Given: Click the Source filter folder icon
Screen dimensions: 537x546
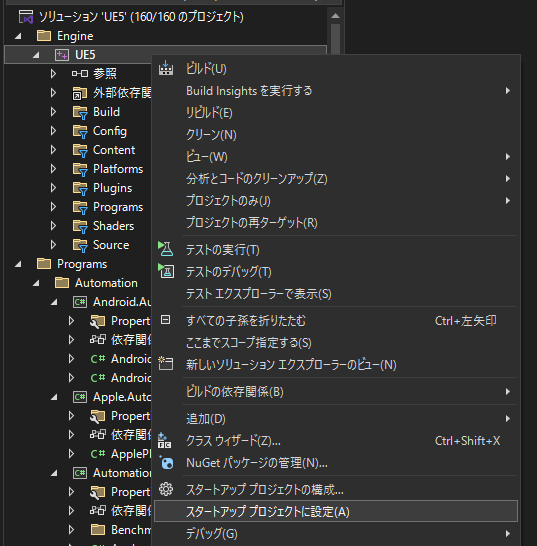Looking at the screenshot, I should click(80, 245).
